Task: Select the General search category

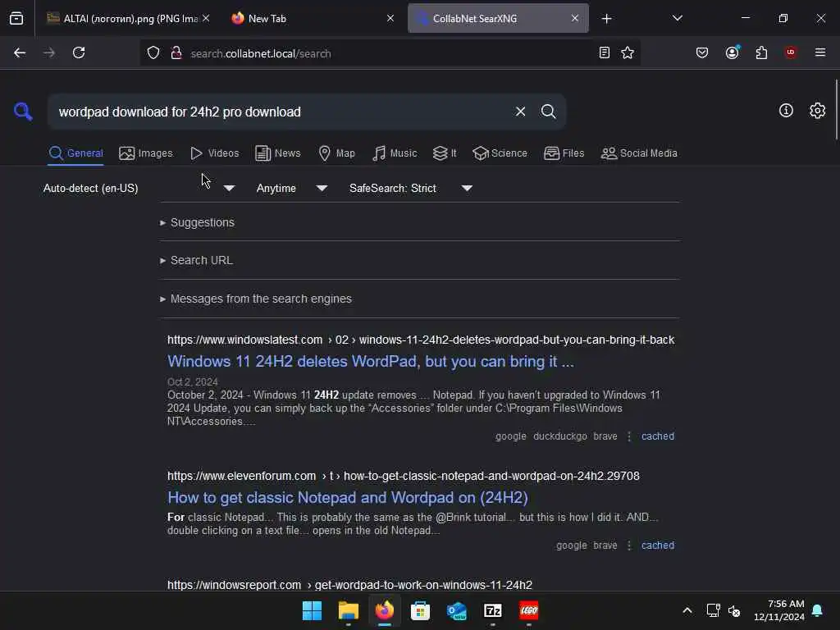Action: click(x=75, y=153)
